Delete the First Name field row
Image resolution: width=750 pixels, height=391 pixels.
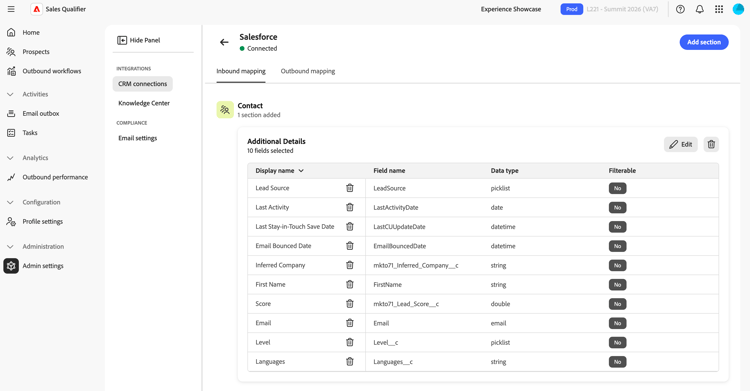coord(350,284)
